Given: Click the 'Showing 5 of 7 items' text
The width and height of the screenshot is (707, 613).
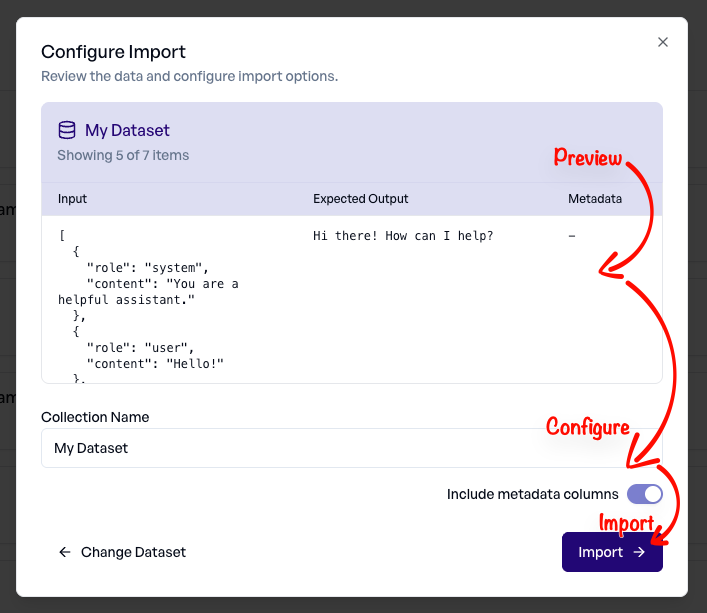Looking at the screenshot, I should pos(123,155).
